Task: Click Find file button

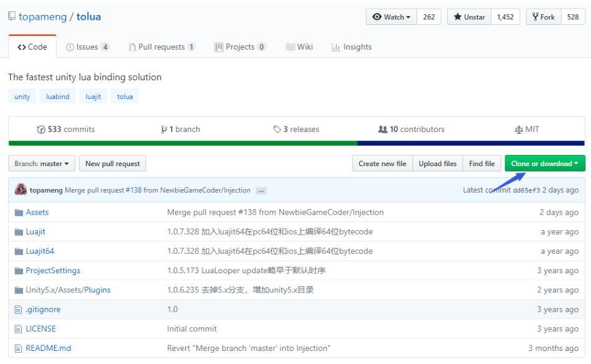Action: tap(481, 164)
